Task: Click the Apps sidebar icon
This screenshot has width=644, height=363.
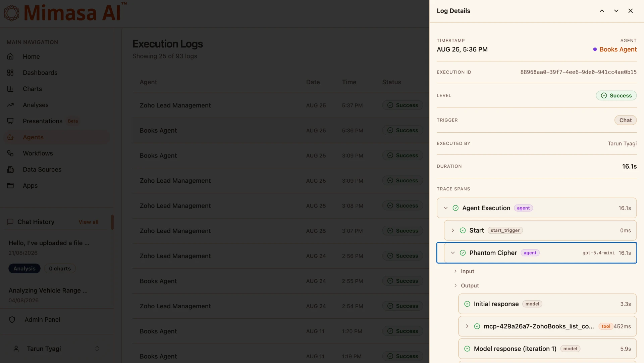Action: pos(10,185)
